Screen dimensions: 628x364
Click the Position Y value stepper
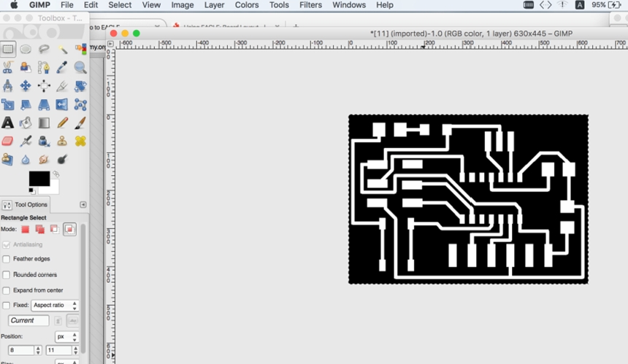point(75,350)
